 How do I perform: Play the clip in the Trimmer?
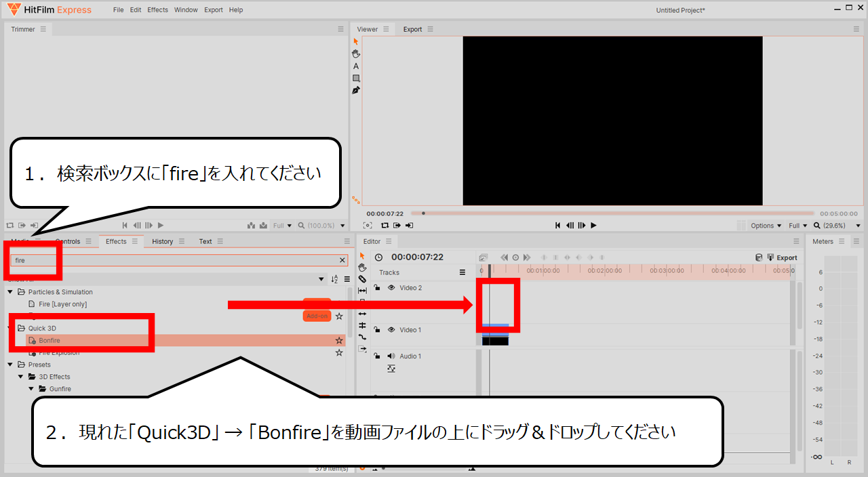click(x=161, y=225)
